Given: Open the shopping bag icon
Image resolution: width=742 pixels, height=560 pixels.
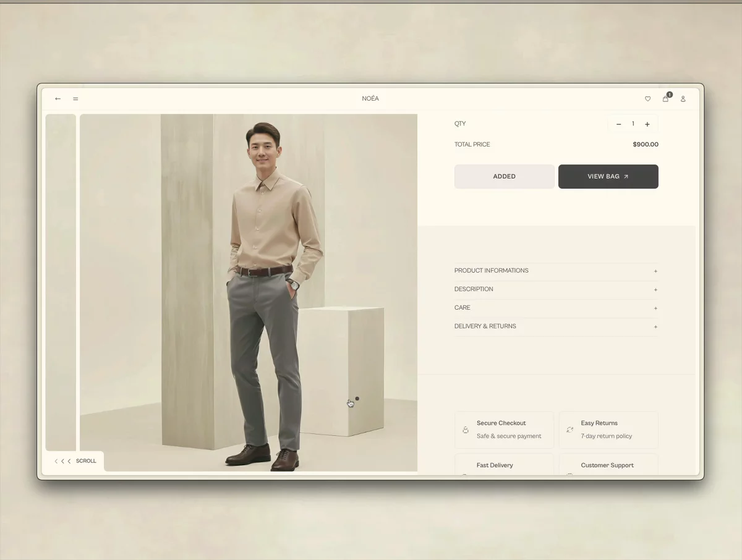Looking at the screenshot, I should click(x=665, y=99).
